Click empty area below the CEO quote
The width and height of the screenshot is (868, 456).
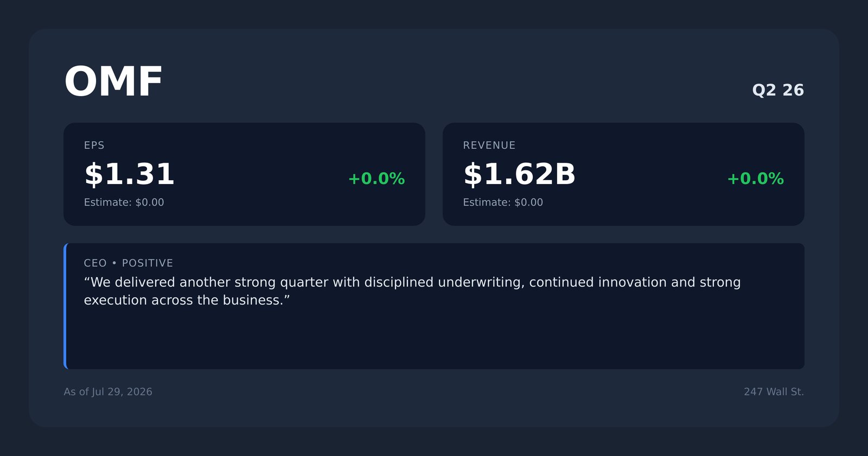point(434,339)
